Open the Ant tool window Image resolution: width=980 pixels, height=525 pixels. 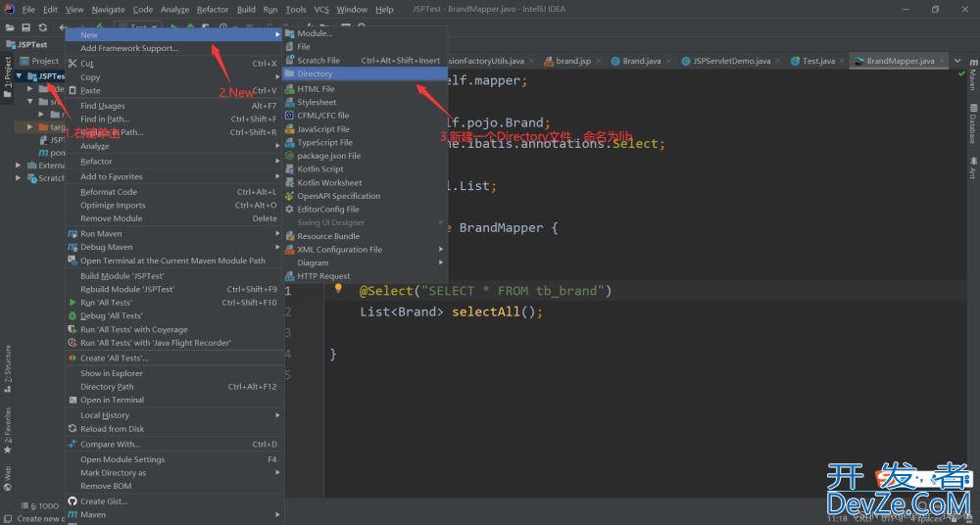point(973,167)
